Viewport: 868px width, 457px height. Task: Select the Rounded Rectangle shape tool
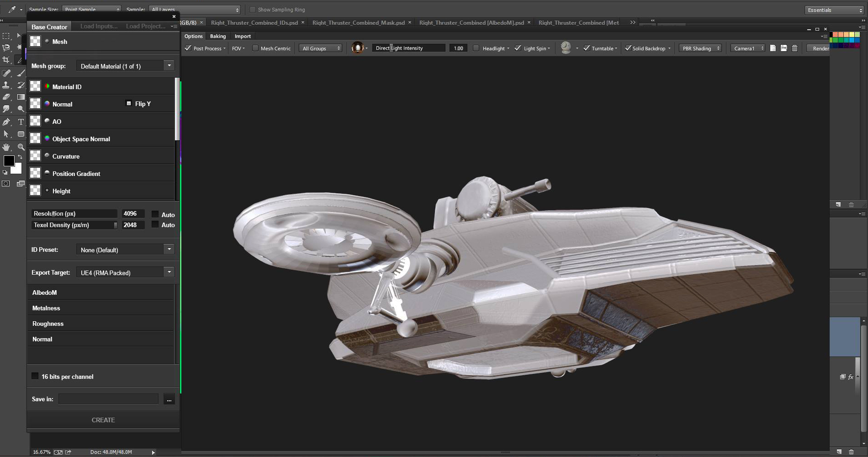pyautogui.click(x=21, y=134)
